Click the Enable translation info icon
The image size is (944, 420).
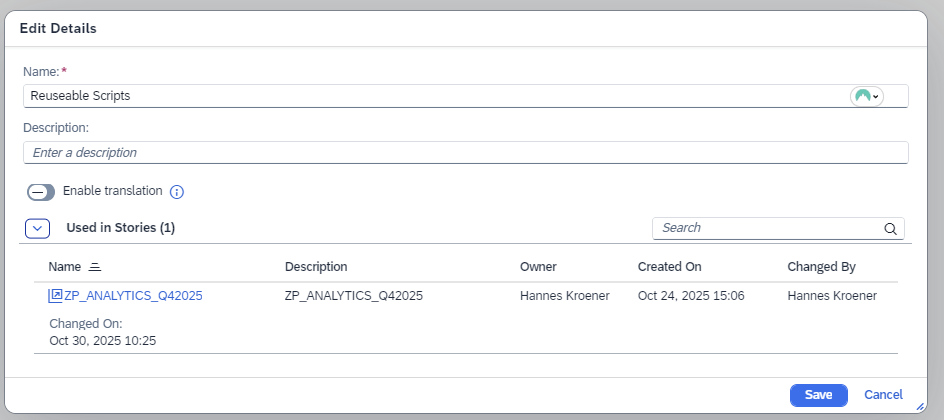pyautogui.click(x=177, y=192)
